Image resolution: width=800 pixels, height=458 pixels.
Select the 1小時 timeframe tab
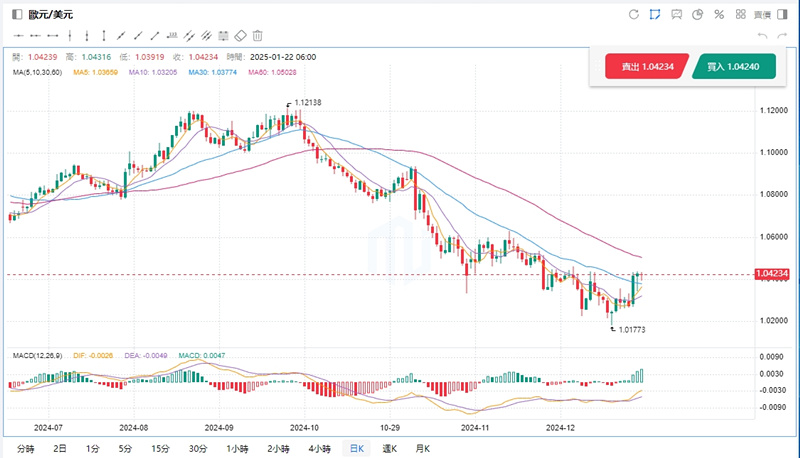tap(238, 449)
